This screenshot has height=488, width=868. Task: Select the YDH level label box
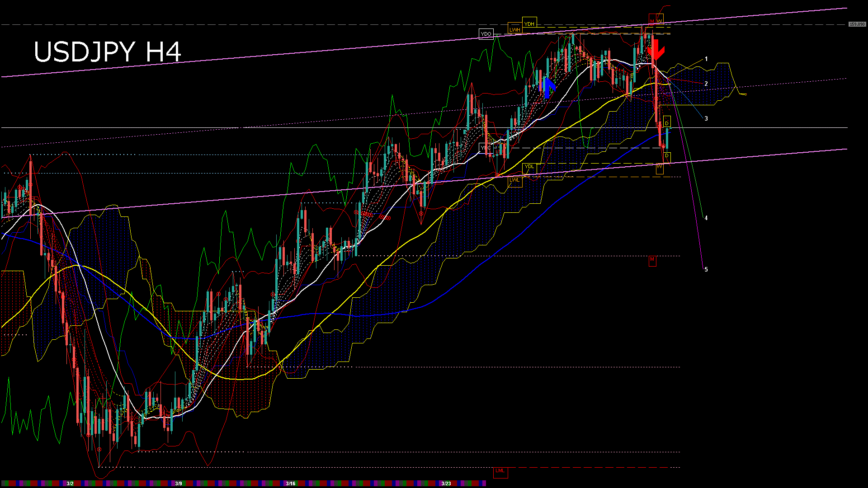point(529,23)
